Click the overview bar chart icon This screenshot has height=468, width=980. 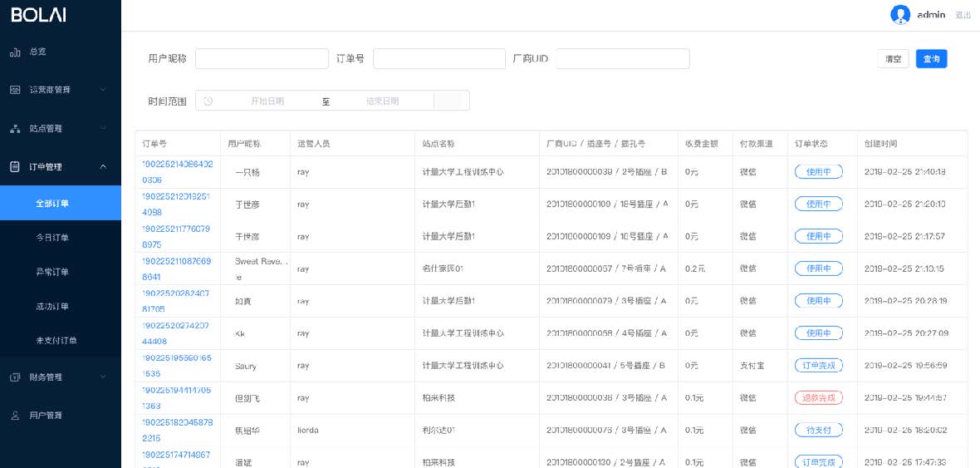coord(16,52)
